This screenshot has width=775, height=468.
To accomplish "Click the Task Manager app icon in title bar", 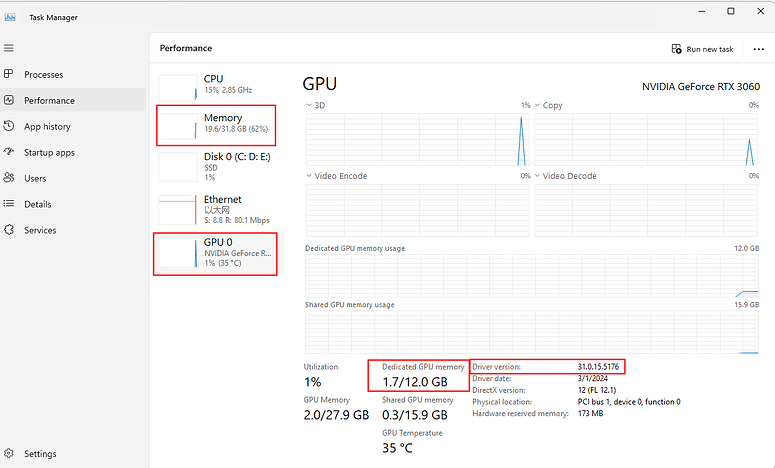I will point(10,17).
